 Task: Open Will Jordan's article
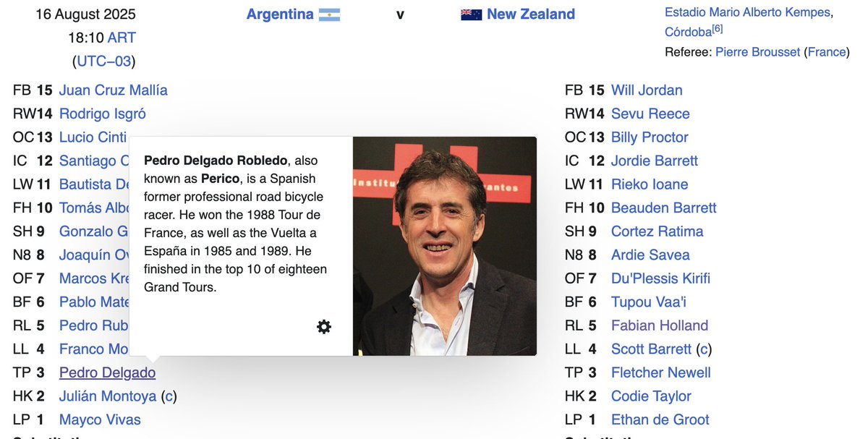[x=647, y=90]
